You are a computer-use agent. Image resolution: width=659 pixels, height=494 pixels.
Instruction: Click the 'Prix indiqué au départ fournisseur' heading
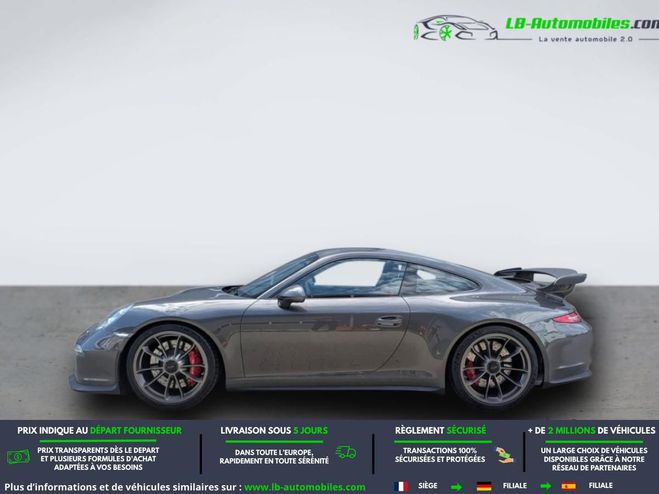[x=100, y=431]
